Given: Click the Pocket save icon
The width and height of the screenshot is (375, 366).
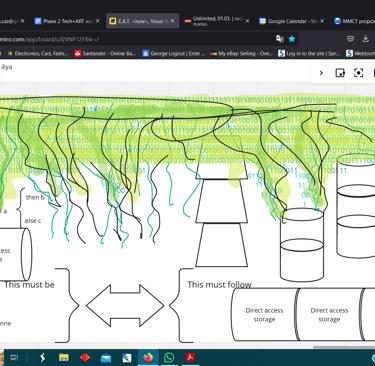Looking at the screenshot, I should [350, 39].
